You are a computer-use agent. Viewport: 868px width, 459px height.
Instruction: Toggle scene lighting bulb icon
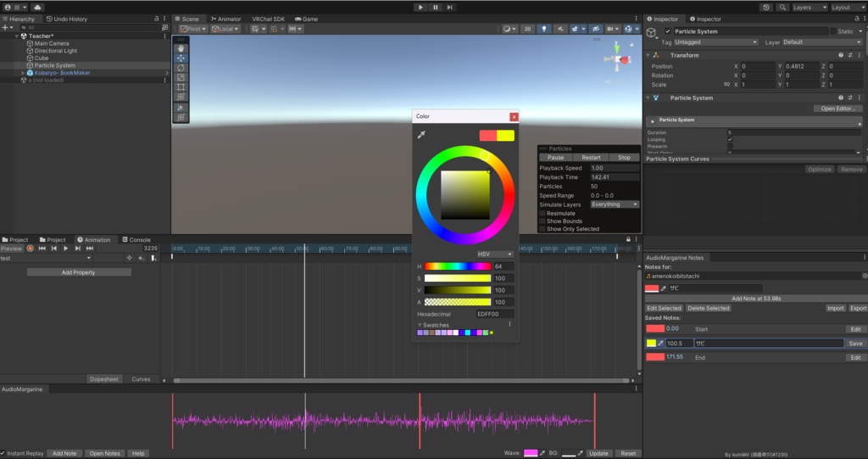point(543,29)
